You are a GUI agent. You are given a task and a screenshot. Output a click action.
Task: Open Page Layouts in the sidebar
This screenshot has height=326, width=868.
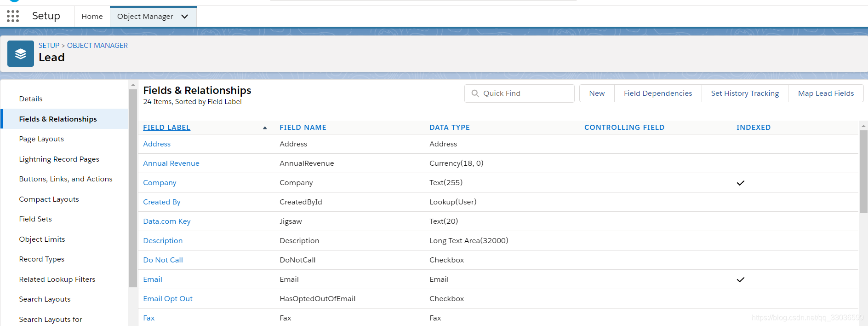(x=41, y=139)
